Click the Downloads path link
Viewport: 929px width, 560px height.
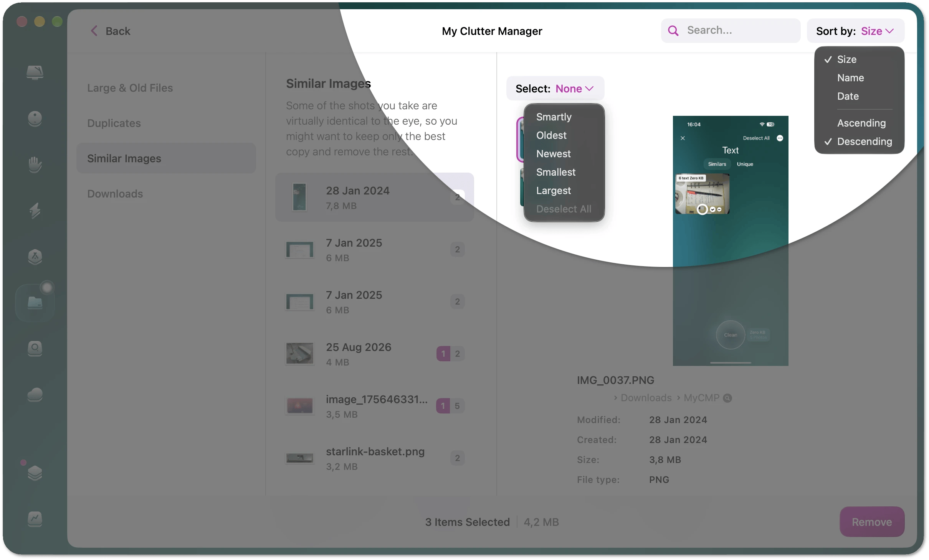[x=646, y=398]
